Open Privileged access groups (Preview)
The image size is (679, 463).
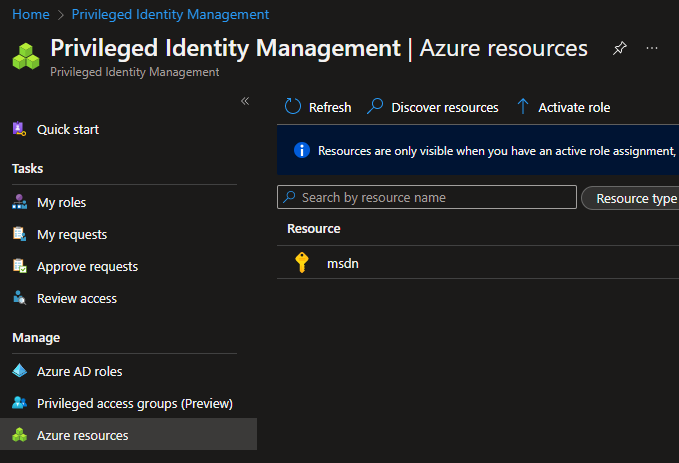coord(134,403)
